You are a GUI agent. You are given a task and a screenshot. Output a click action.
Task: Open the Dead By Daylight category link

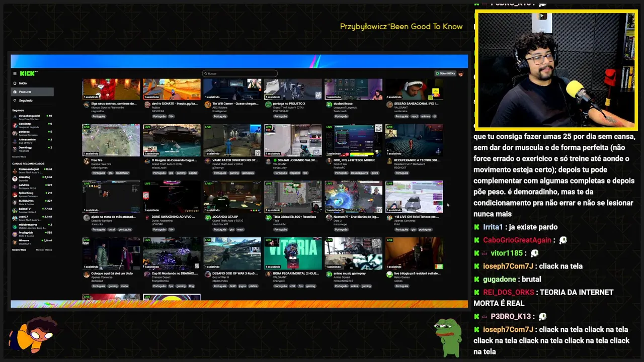[x=101, y=221]
